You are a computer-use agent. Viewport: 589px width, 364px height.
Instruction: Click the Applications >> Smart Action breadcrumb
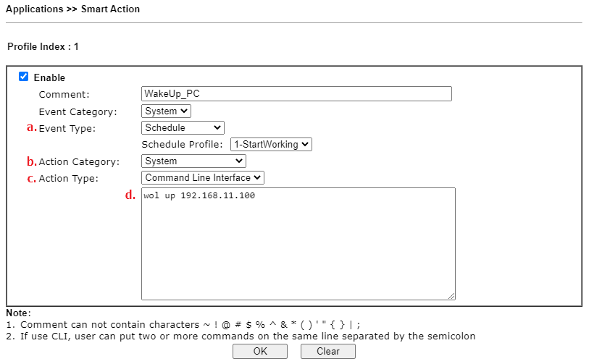click(72, 9)
